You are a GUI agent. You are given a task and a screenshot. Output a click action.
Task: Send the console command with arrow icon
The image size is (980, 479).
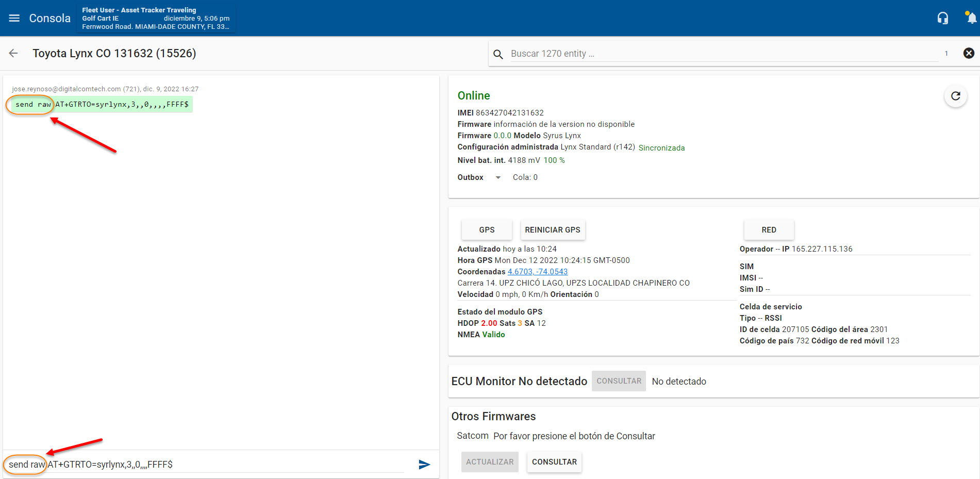pos(424,465)
